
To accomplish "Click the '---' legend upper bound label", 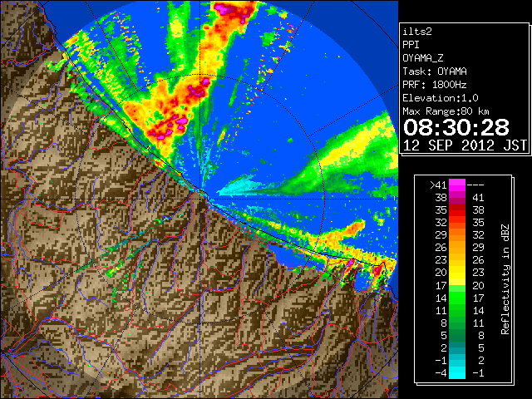I will pos(475,185).
